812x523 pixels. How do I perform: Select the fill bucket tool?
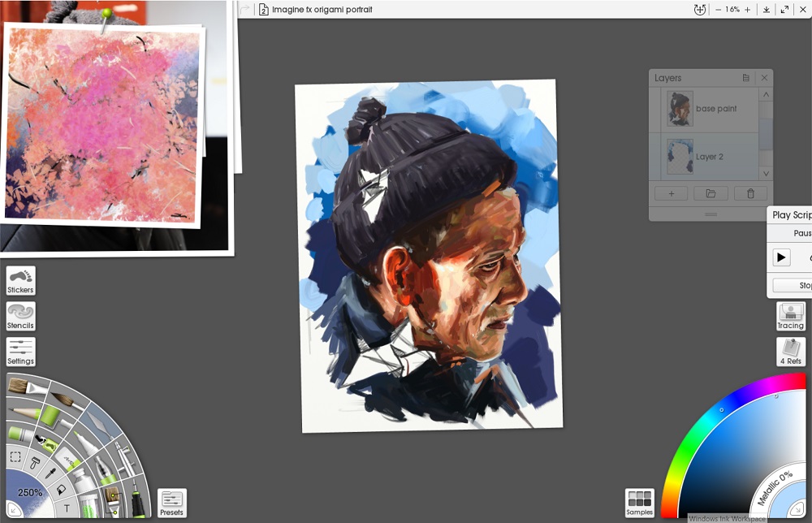point(61,490)
